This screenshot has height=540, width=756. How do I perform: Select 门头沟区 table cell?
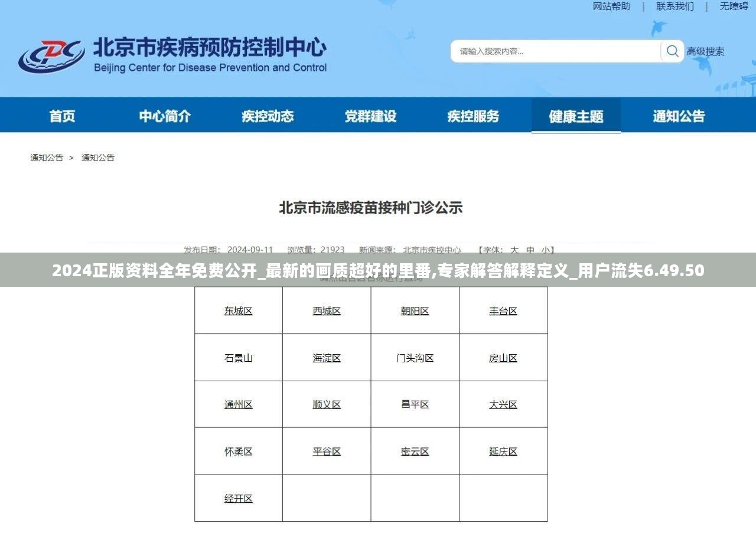[x=415, y=358]
